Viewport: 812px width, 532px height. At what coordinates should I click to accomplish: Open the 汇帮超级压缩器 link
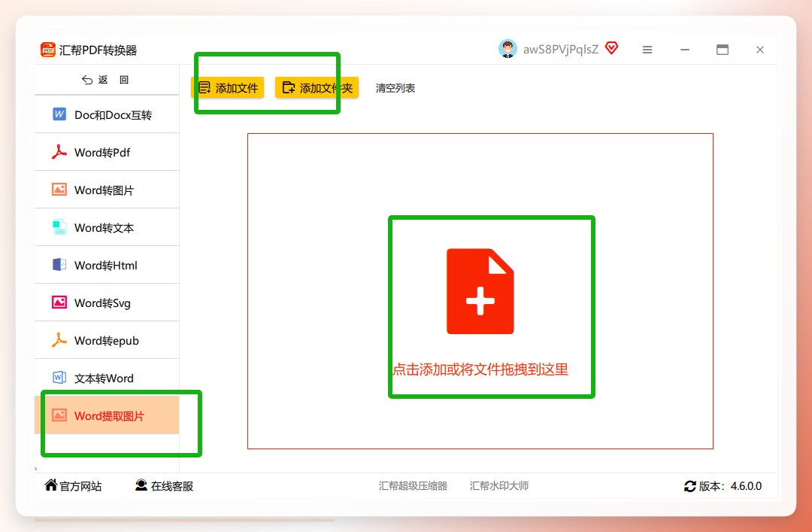413,486
